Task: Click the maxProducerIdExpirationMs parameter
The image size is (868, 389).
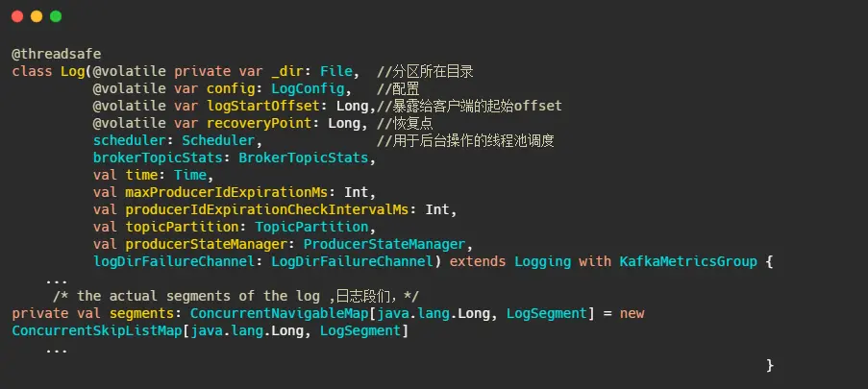Action: [x=227, y=192]
